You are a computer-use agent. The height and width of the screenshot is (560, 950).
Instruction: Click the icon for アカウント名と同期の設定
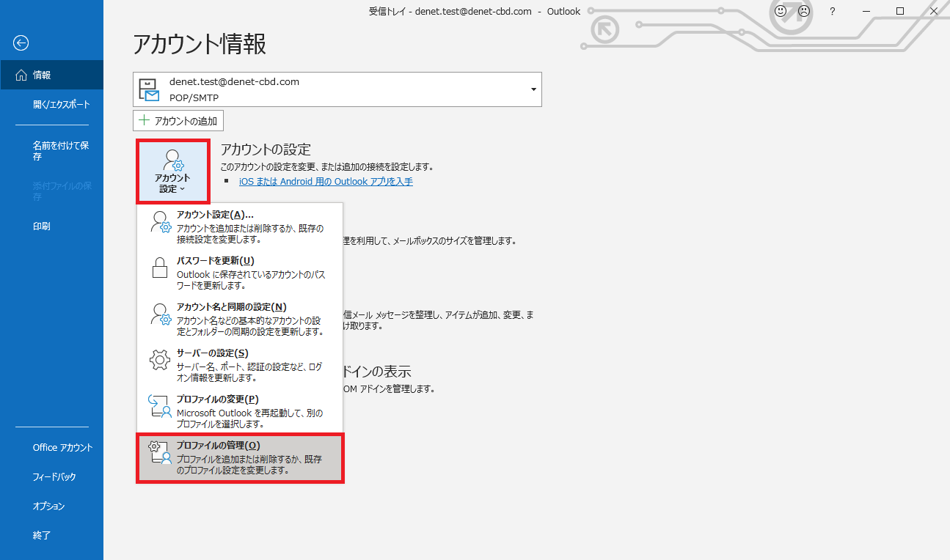[161, 314]
